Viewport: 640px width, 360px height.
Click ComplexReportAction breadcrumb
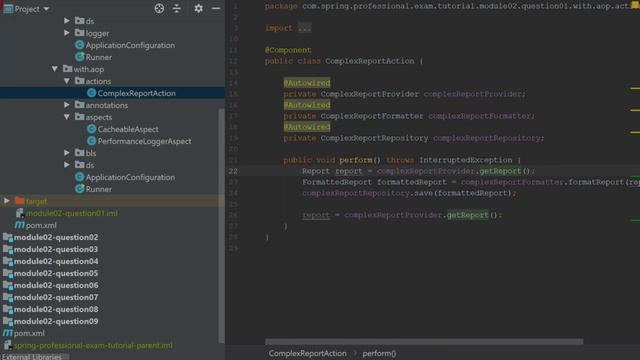(x=307, y=353)
